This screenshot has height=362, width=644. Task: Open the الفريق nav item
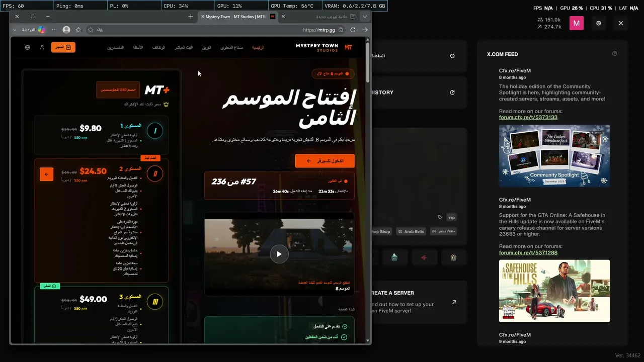(207, 47)
